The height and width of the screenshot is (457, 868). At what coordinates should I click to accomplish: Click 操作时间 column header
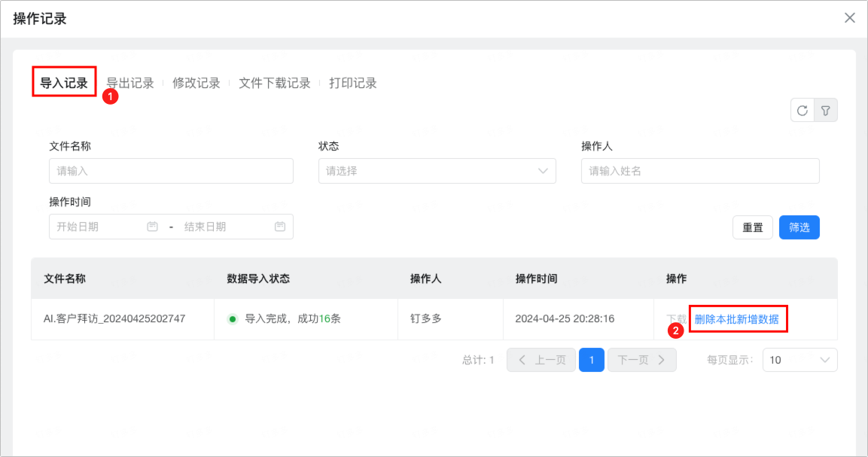point(537,279)
